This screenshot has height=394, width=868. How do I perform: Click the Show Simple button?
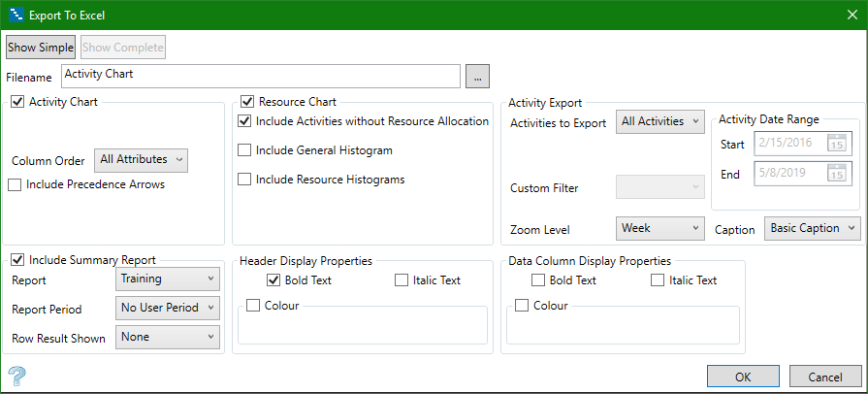41,47
